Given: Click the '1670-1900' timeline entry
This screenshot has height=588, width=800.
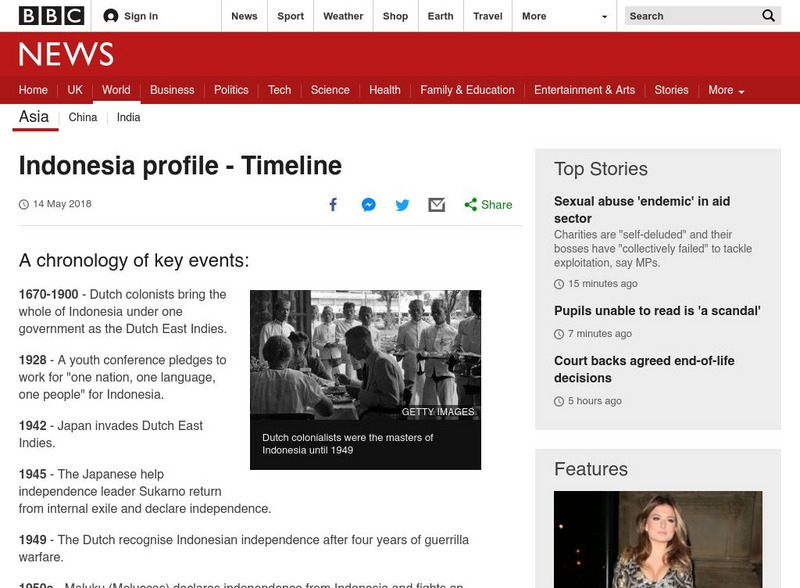Looking at the screenshot, I should coord(122,311).
